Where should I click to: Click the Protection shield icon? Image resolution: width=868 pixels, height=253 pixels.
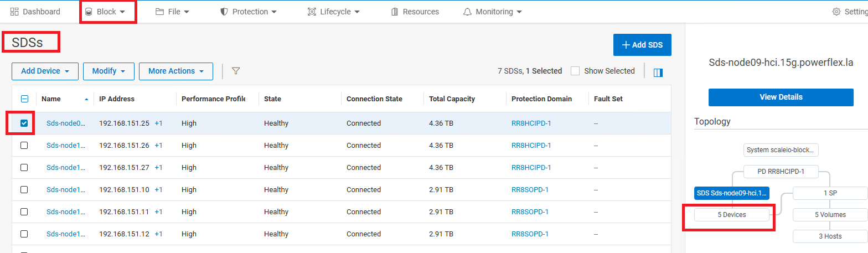click(x=224, y=12)
